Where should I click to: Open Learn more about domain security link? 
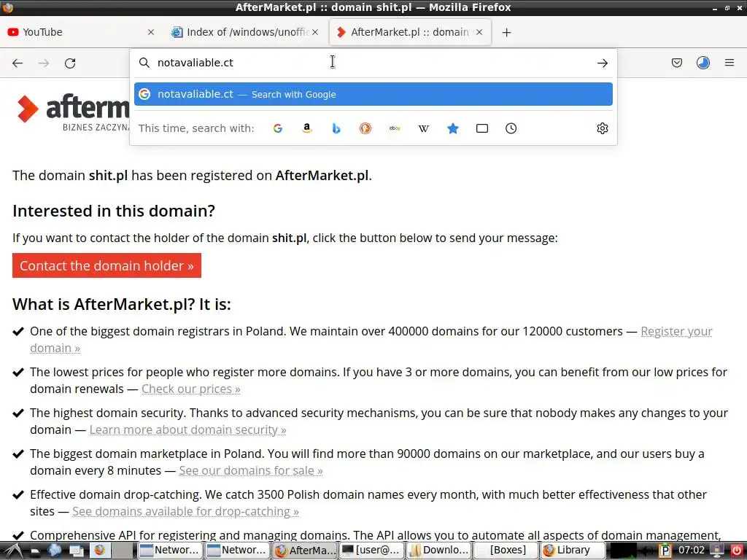(187, 429)
